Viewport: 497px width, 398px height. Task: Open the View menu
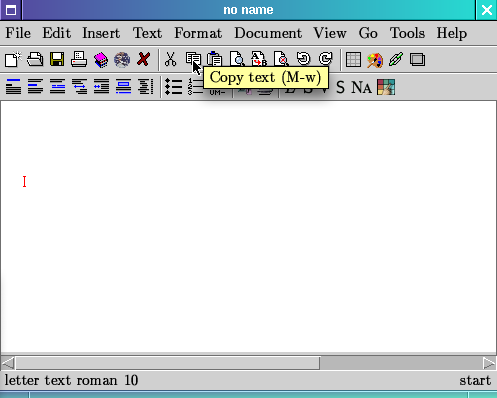point(330,33)
